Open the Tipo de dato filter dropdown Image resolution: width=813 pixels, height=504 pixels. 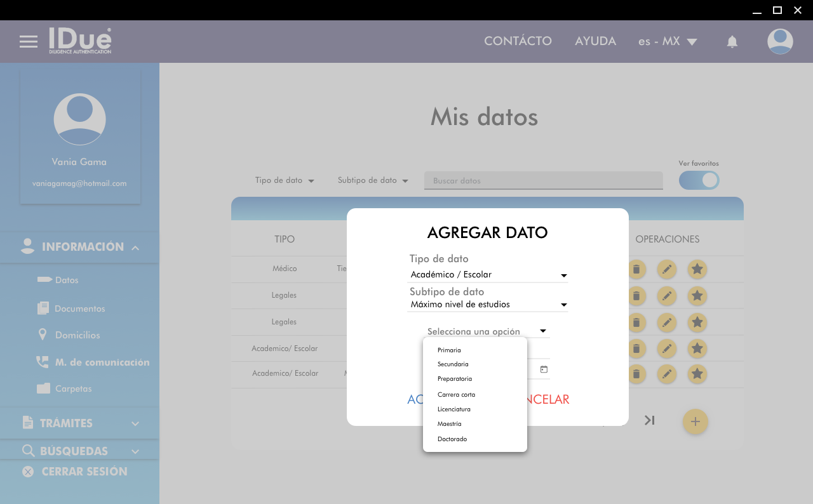tap(285, 180)
